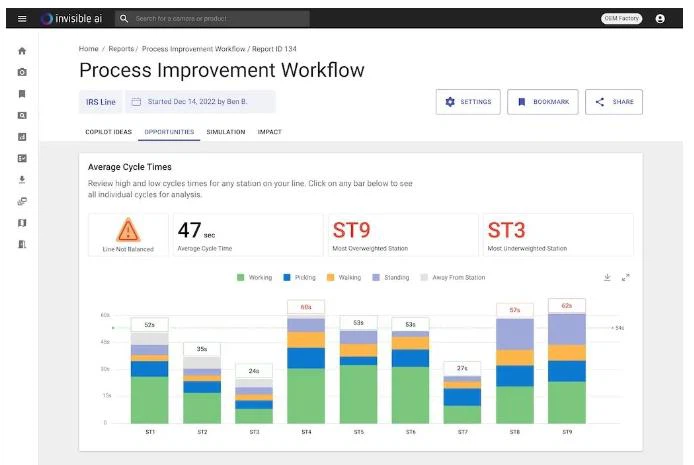Expand chart to fullscreen

pos(626,277)
